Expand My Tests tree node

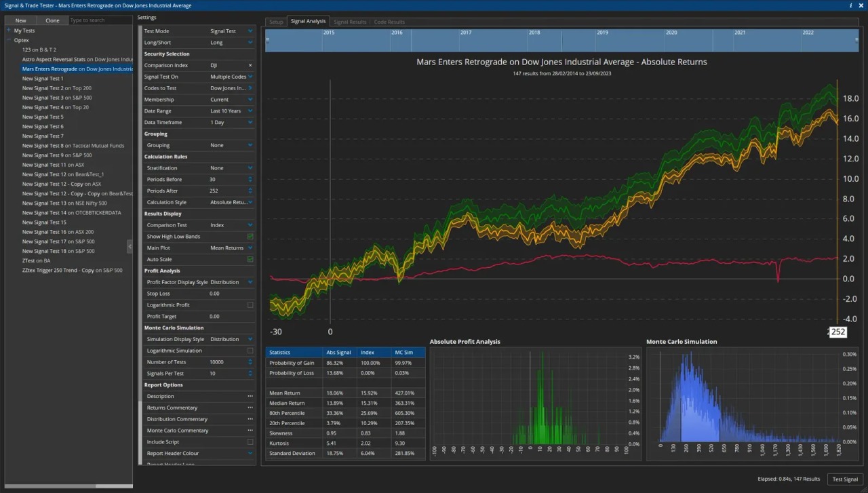(x=9, y=31)
